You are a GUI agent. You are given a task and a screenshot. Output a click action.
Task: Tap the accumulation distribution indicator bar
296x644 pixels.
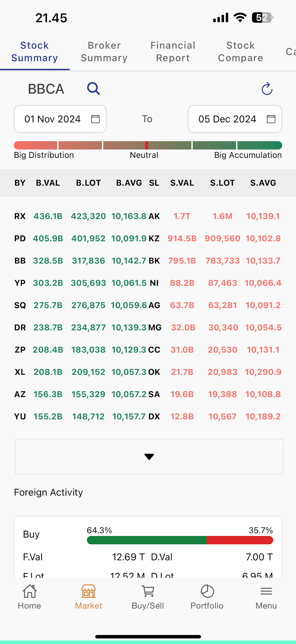coord(148,145)
